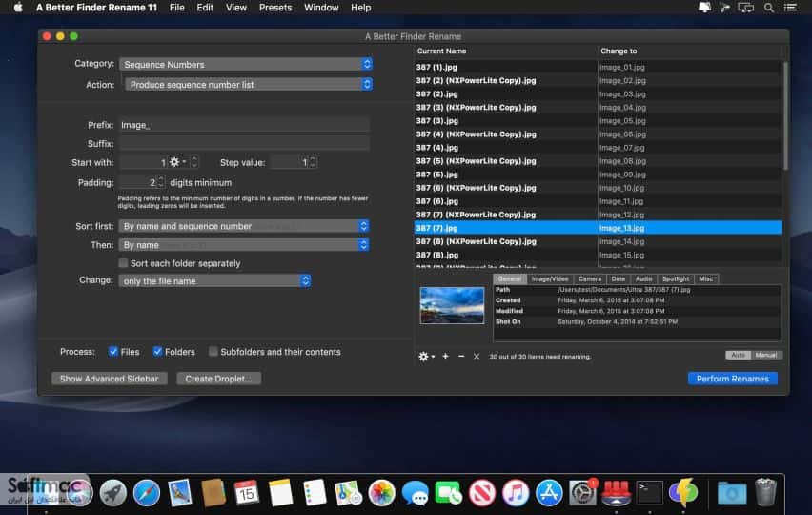This screenshot has width=812, height=515.
Task: Click the image preview thumbnail
Action: (x=452, y=306)
